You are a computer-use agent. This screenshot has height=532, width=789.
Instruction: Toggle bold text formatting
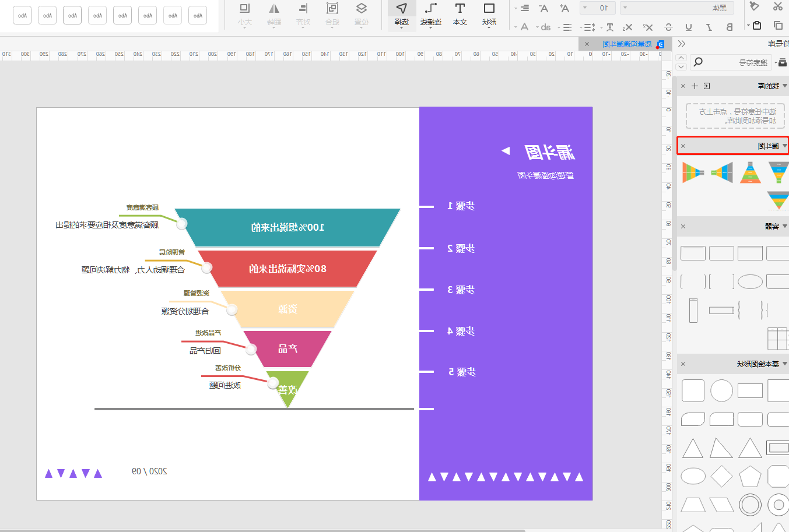point(730,27)
